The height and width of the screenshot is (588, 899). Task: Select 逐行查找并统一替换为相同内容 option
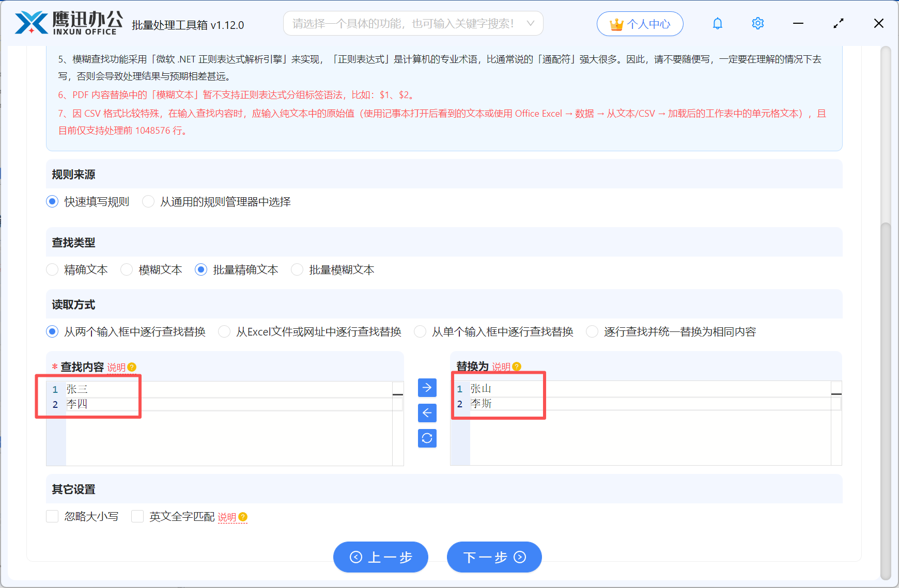point(592,331)
